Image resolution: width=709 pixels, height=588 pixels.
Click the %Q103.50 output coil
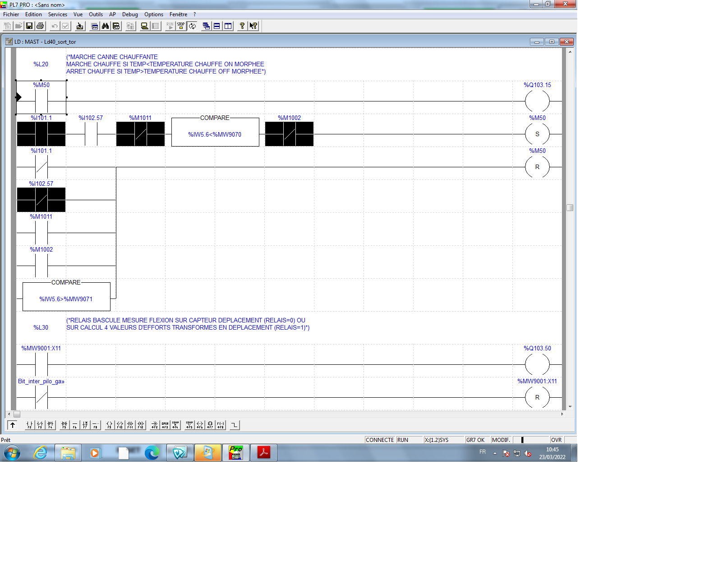click(537, 364)
